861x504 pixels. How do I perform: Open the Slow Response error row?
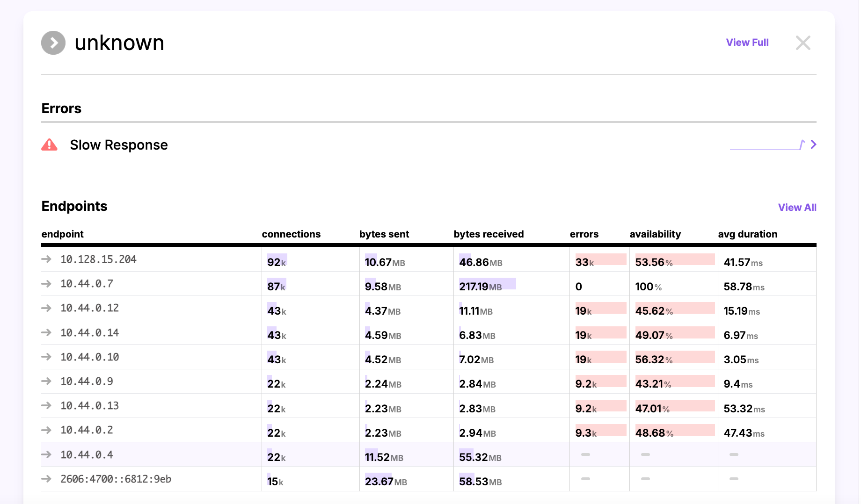coord(119,145)
